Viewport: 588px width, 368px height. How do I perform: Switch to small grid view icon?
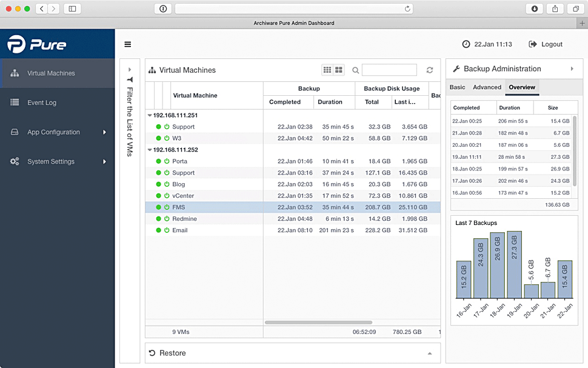[x=327, y=70]
